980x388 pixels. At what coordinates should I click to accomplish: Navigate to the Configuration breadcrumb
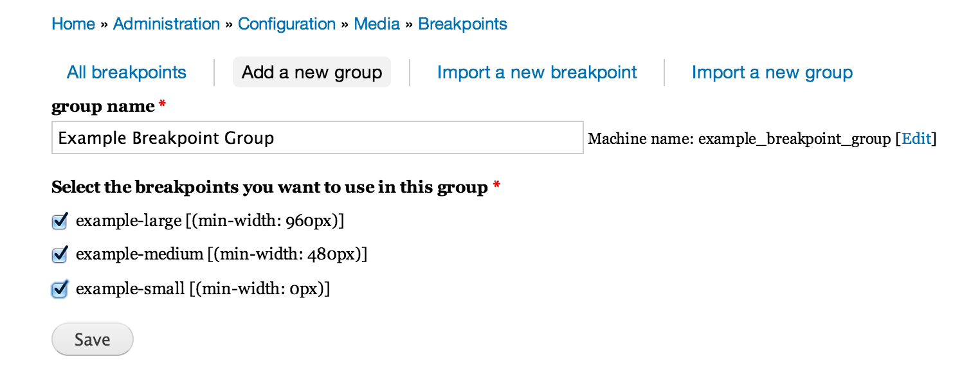click(x=287, y=24)
